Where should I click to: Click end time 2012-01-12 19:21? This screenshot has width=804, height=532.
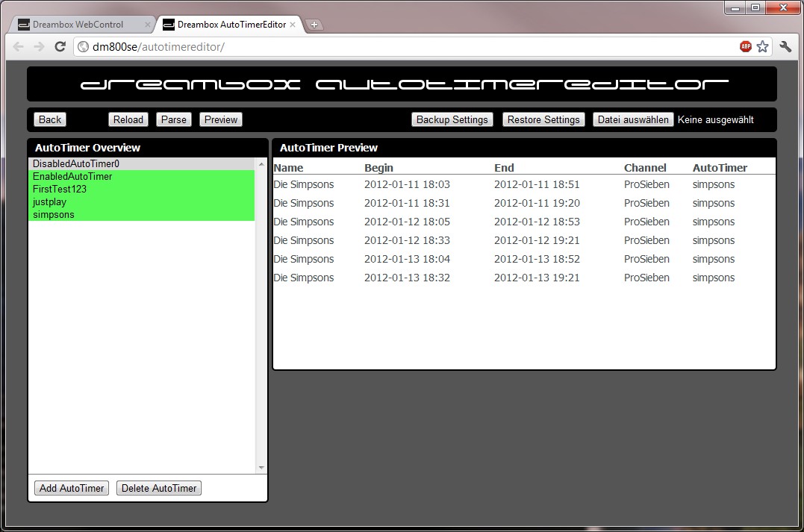pyautogui.click(x=537, y=240)
